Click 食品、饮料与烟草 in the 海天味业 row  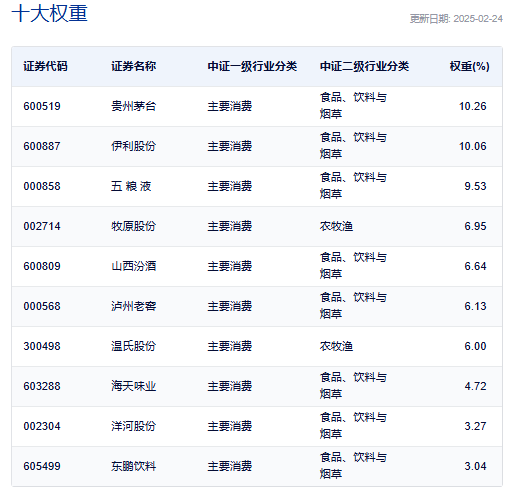[x=353, y=386]
